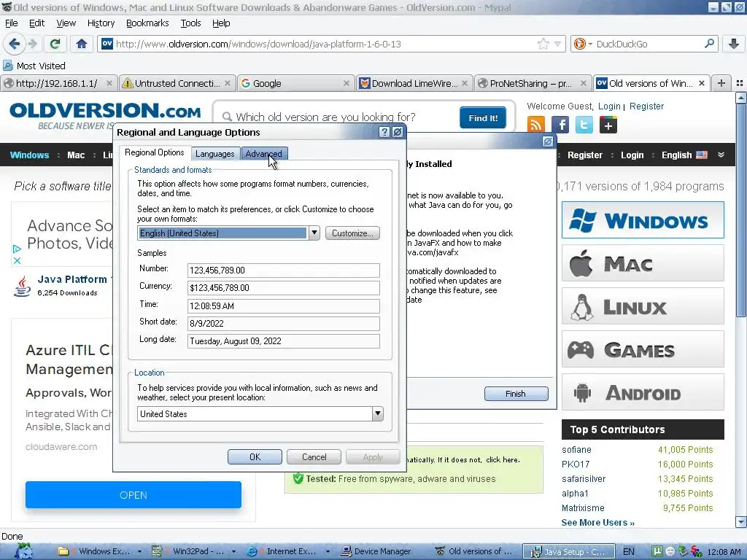Viewport: 747px width, 560px height.
Task: Expand Windows Explorer taskbar group arrow
Action: pyautogui.click(x=139, y=551)
